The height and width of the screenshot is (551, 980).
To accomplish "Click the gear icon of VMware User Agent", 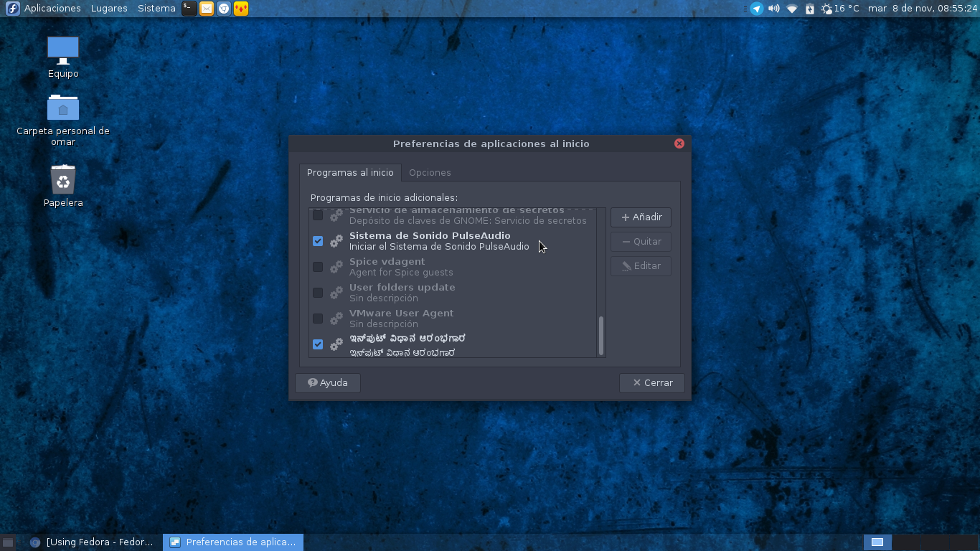I will point(336,319).
